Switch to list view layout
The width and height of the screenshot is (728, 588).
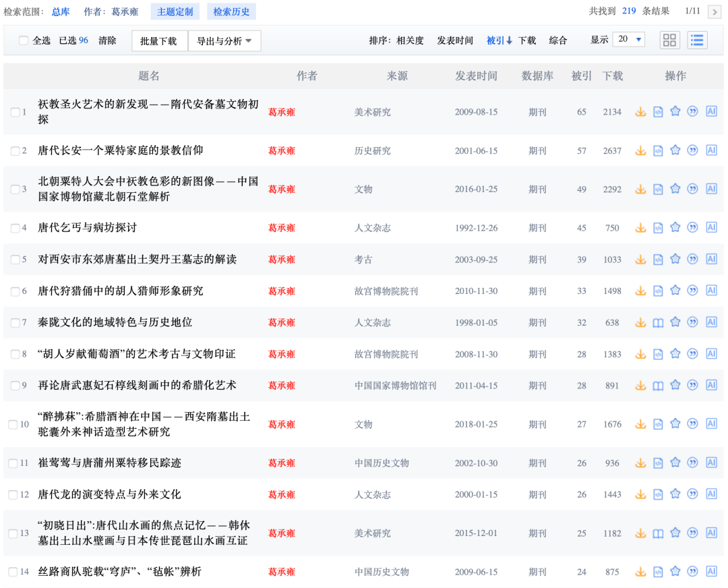coord(697,40)
